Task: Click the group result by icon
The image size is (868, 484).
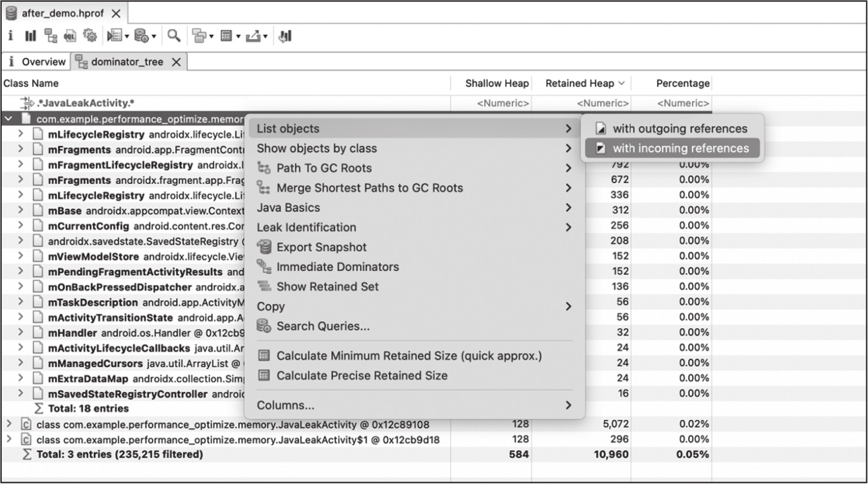Action: click(199, 36)
